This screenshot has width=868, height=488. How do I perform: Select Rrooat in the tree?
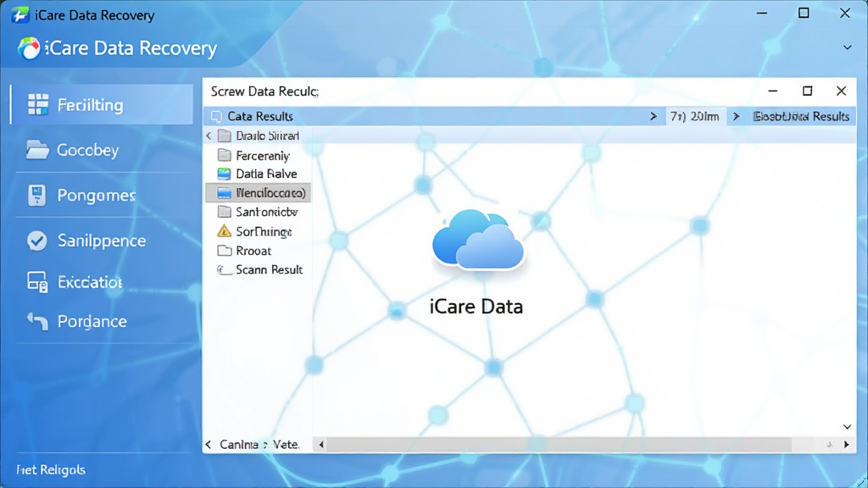point(253,251)
